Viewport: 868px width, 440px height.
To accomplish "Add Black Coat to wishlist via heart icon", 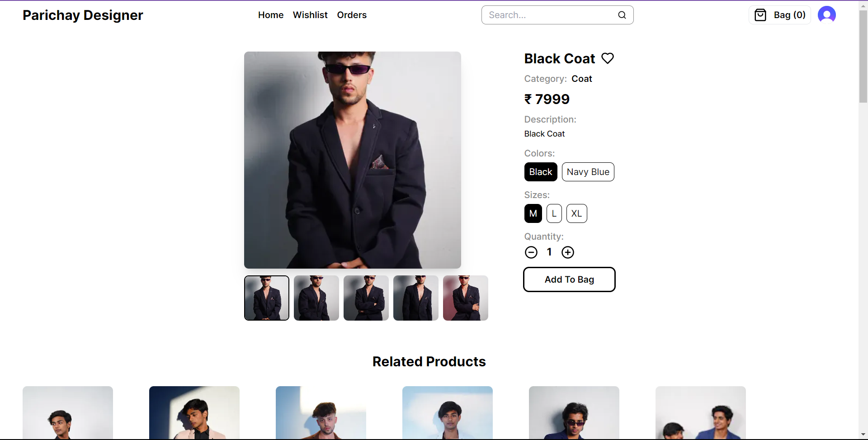I will coord(608,58).
